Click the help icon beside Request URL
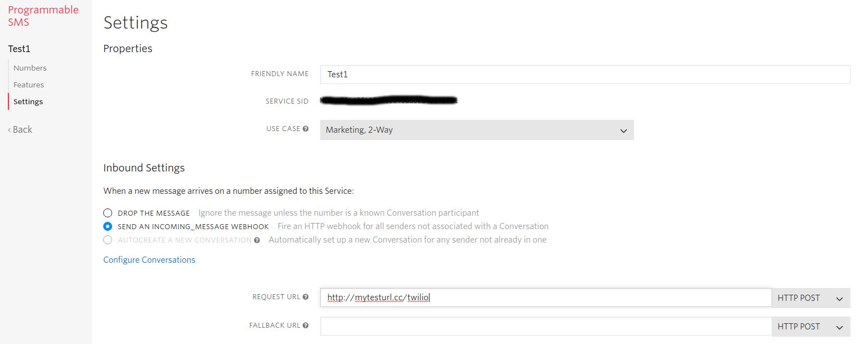The image size is (868, 344). click(306, 297)
